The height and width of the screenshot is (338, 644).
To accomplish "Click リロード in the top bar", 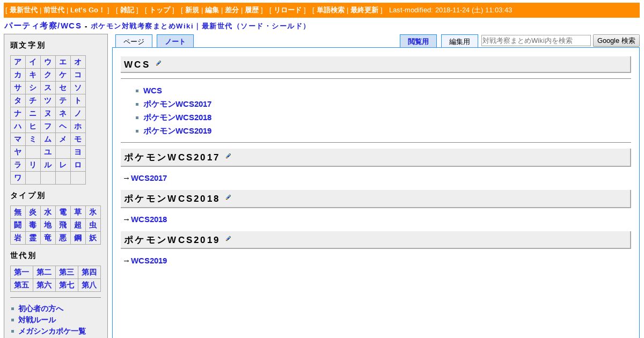I will tap(288, 10).
